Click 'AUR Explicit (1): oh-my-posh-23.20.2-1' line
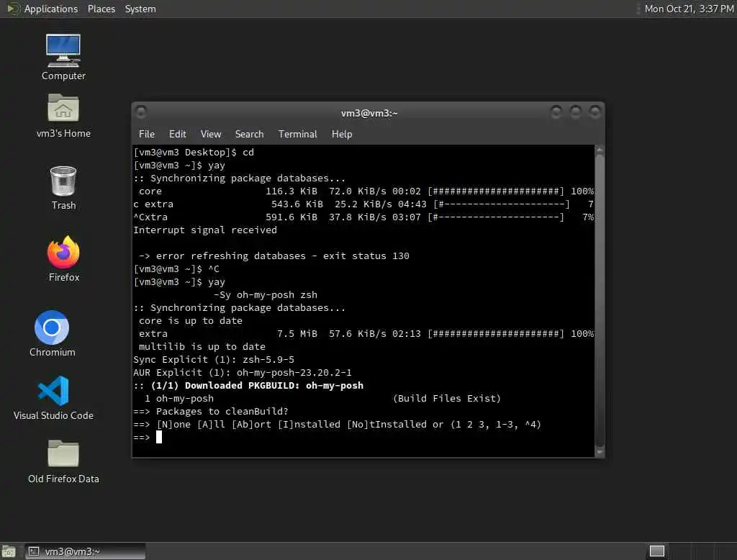This screenshot has width=737, height=560. tap(243, 372)
